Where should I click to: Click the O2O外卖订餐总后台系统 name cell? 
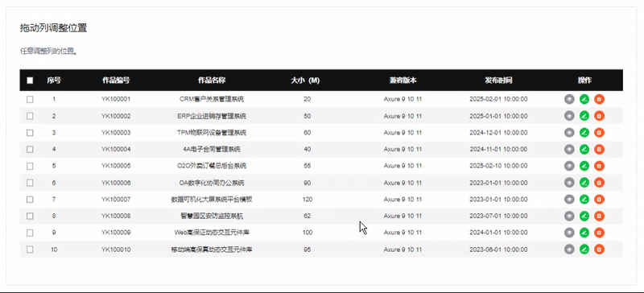pyautogui.click(x=212, y=166)
